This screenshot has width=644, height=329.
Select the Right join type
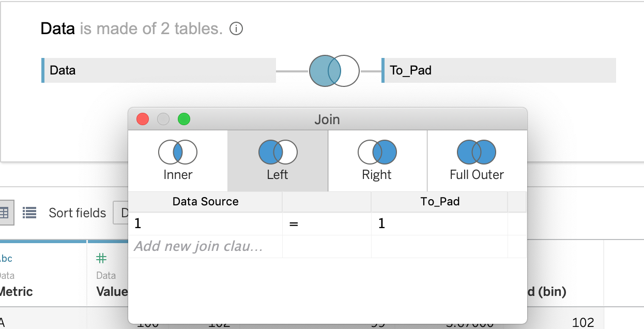[377, 160]
